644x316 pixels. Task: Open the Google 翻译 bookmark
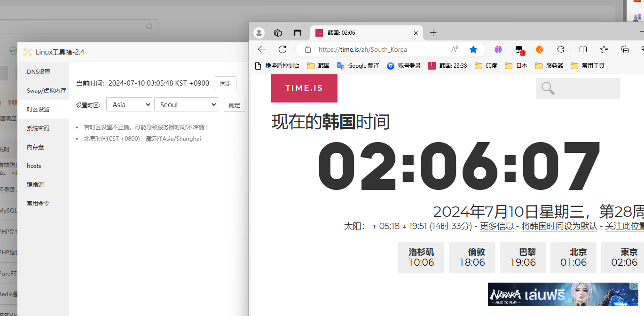358,66
